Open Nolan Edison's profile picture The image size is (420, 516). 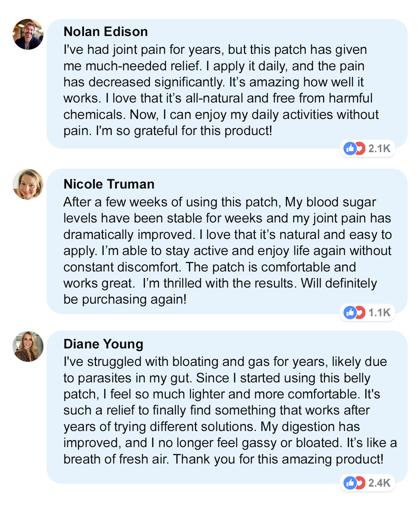point(28,34)
